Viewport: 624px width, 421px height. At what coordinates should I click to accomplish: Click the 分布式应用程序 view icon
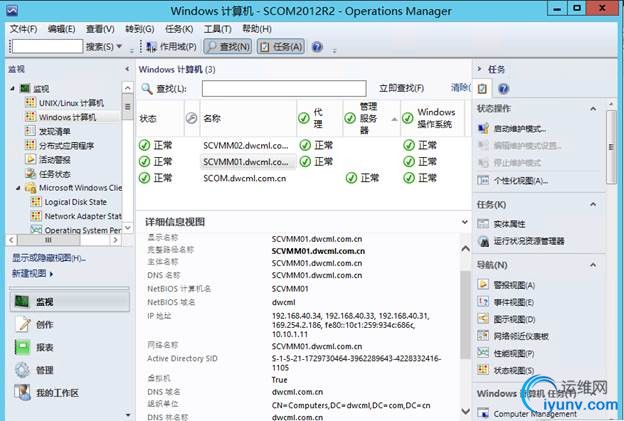coord(30,145)
